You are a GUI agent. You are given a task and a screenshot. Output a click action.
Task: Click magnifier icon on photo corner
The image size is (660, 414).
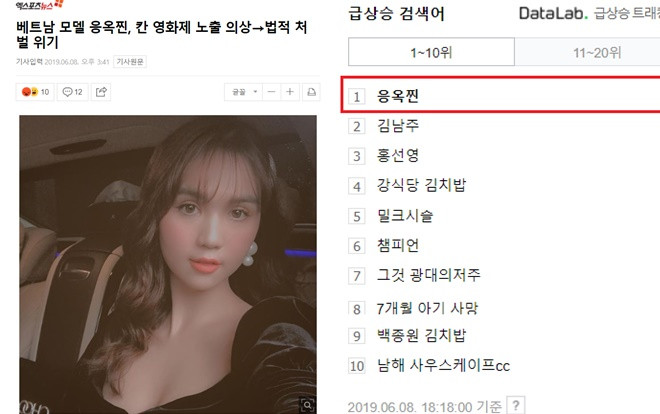[308, 405]
